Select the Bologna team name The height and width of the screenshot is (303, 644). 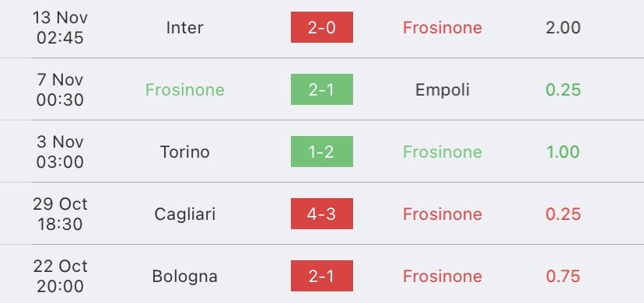pyautogui.click(x=184, y=277)
